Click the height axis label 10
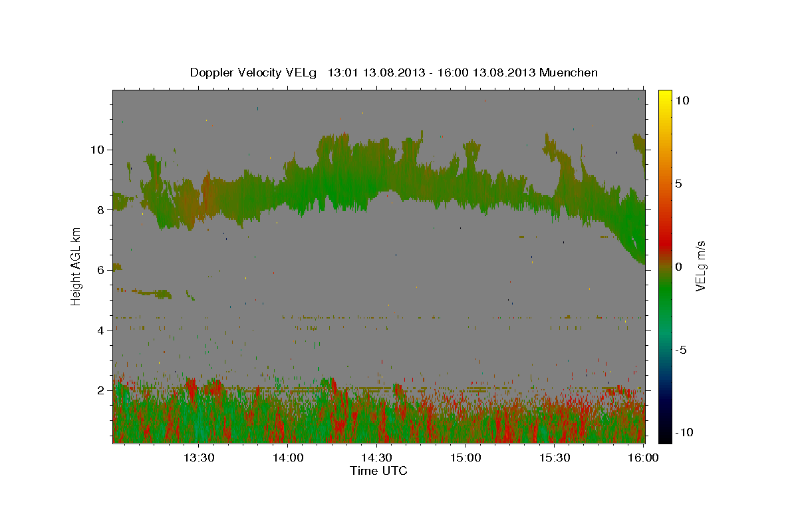The width and height of the screenshot is (798, 532). coord(97,150)
